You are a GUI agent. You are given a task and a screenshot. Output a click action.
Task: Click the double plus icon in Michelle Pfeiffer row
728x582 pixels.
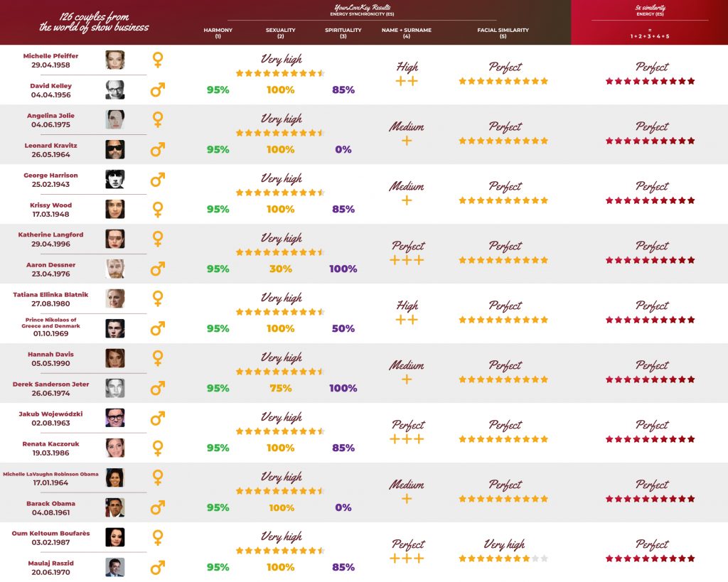coord(407,82)
